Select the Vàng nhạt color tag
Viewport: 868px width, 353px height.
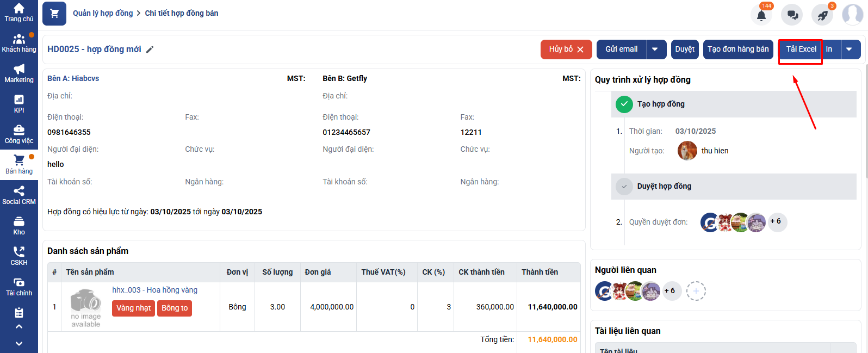coord(133,308)
